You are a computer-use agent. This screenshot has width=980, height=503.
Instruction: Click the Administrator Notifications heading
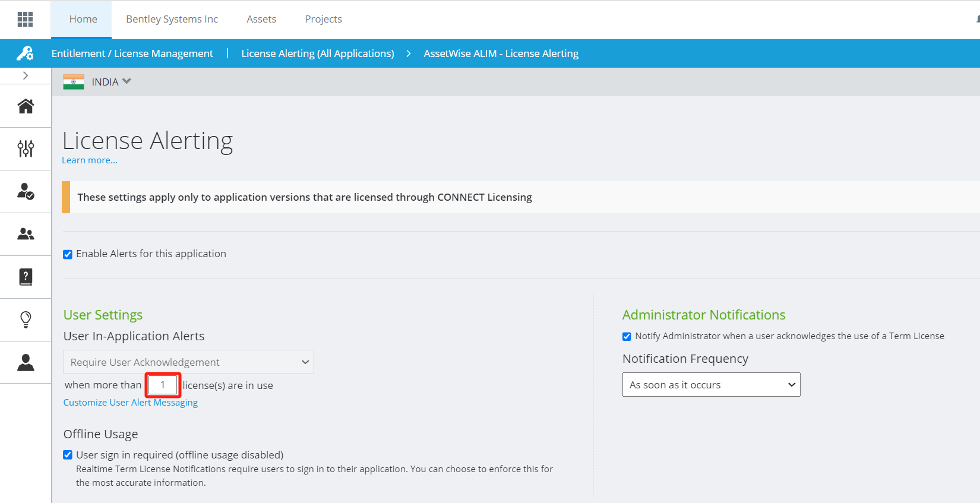coord(704,315)
